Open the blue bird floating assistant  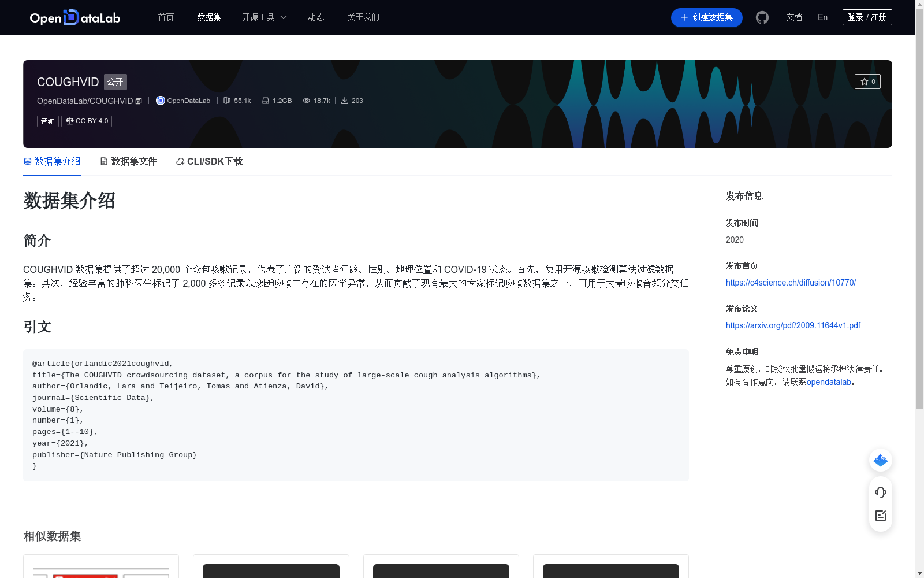coord(881,460)
